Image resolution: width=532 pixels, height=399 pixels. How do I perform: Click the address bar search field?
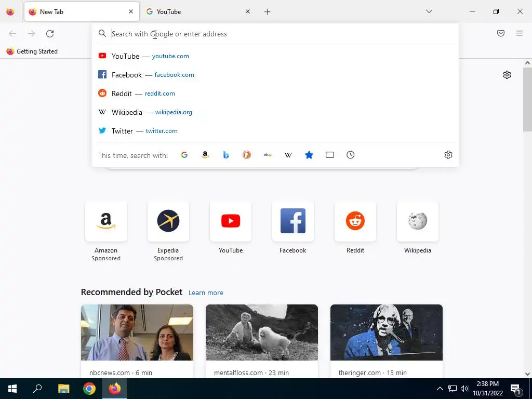tap(275, 34)
